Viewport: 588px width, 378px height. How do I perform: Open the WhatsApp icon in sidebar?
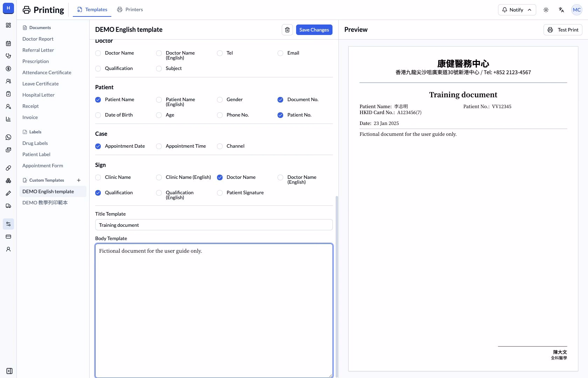8,137
